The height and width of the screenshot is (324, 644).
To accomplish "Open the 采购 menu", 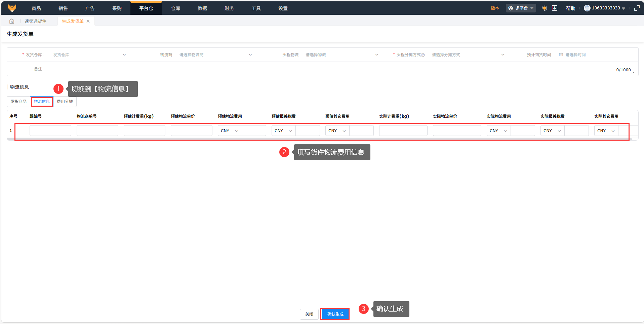I will coord(117,8).
